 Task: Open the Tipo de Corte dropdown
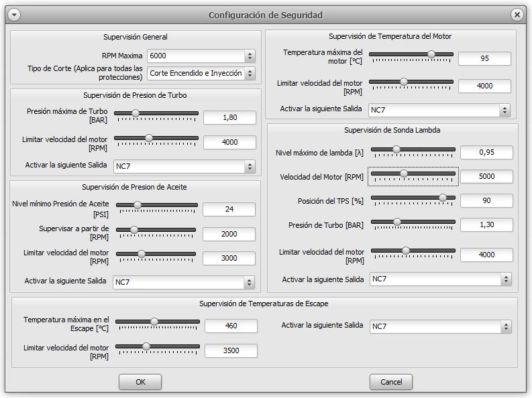[201, 73]
